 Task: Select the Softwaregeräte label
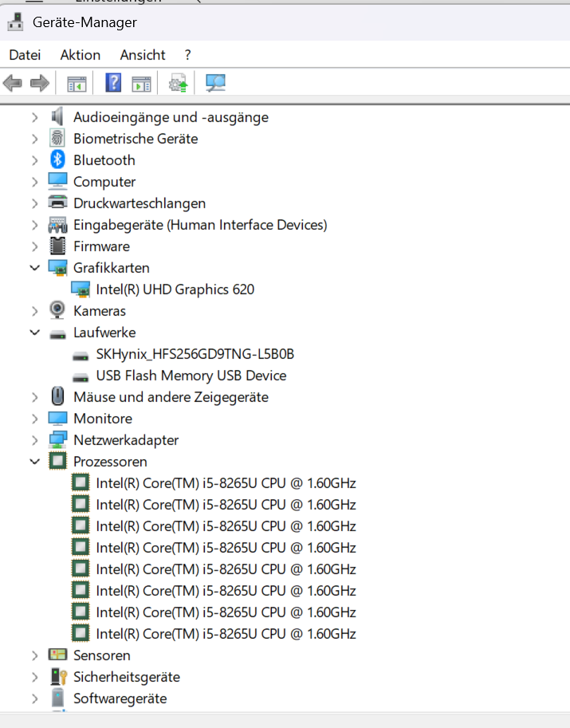click(x=120, y=698)
